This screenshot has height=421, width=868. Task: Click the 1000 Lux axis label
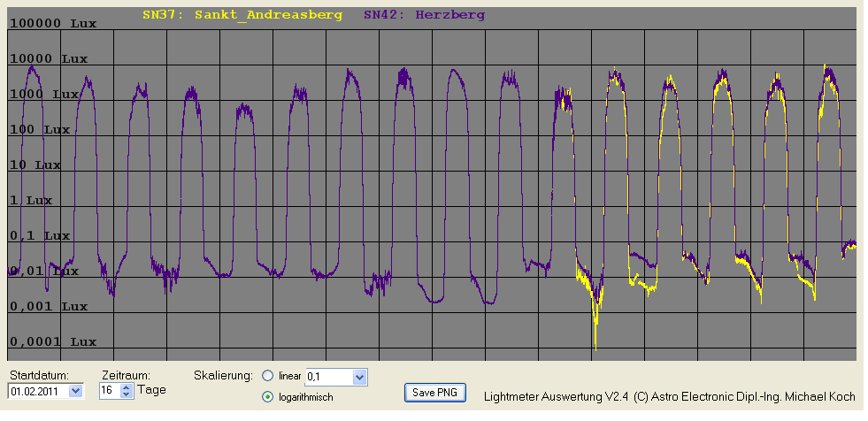click(44, 95)
